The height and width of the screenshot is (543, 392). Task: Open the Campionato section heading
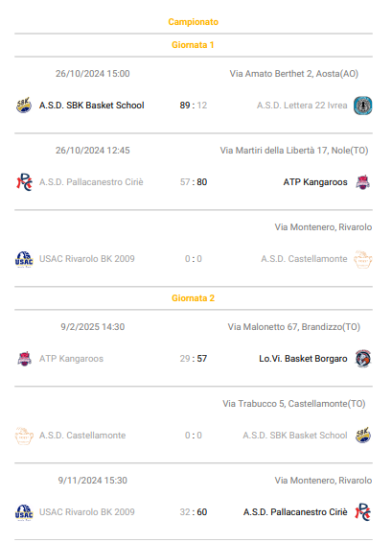coord(193,22)
